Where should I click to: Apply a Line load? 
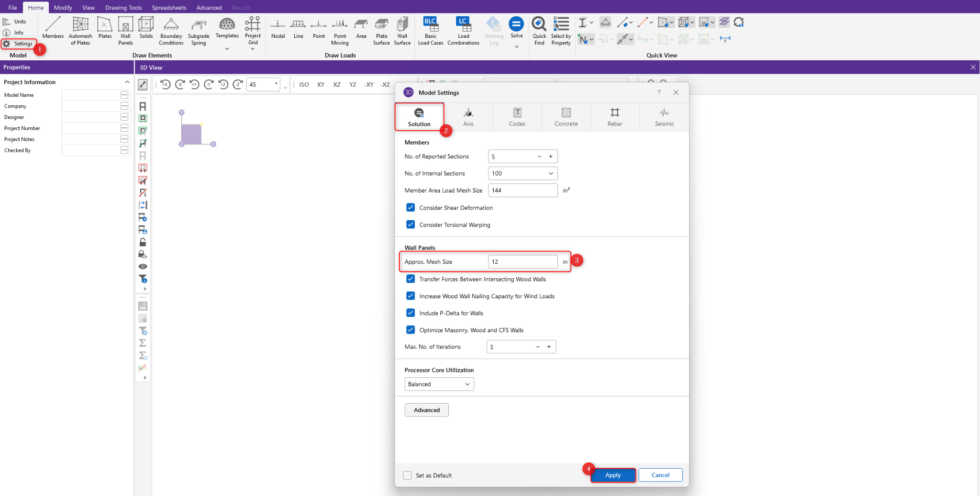[x=298, y=28]
